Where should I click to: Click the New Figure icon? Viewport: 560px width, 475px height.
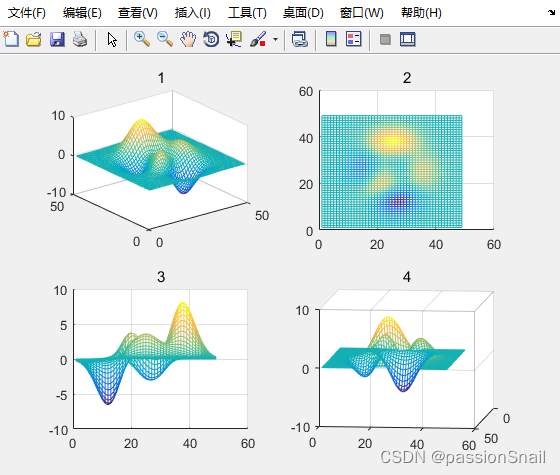pos(11,39)
